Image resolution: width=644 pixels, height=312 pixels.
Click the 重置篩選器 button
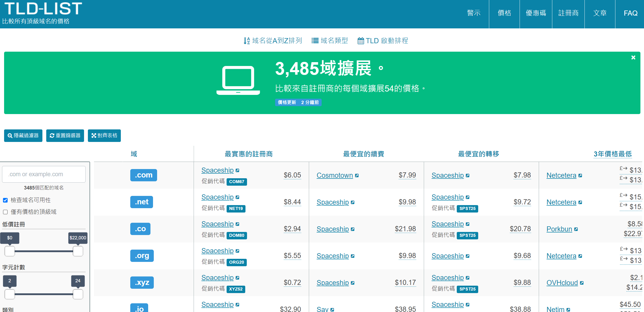point(65,136)
